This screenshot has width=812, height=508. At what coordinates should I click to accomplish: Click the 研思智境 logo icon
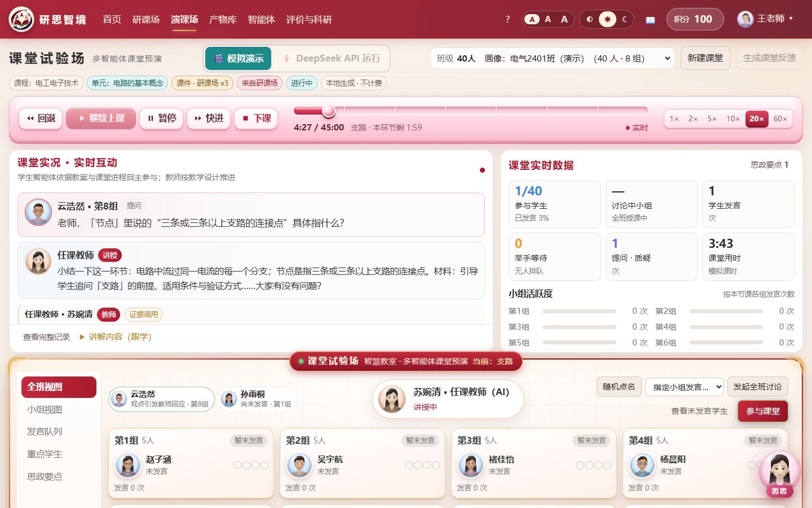pyautogui.click(x=21, y=19)
